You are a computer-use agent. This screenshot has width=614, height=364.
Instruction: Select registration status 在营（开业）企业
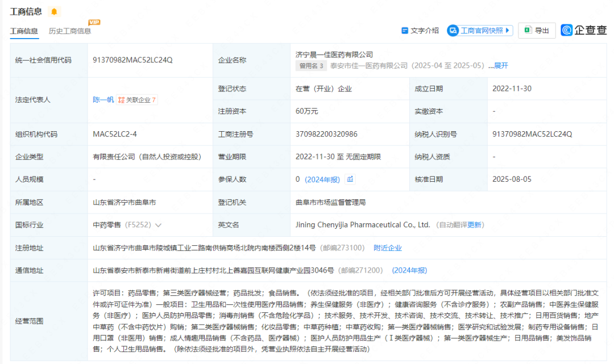pyautogui.click(x=323, y=89)
